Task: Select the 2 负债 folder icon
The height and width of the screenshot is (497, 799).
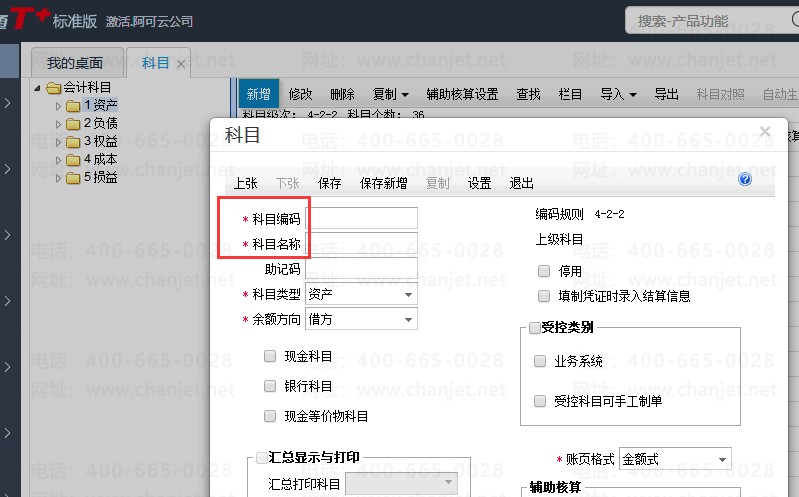Action: (x=73, y=124)
